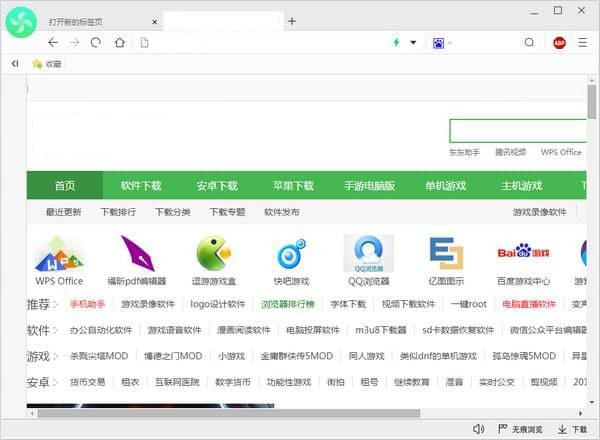Open the 杀戮尖塔MOD game link

99,356
